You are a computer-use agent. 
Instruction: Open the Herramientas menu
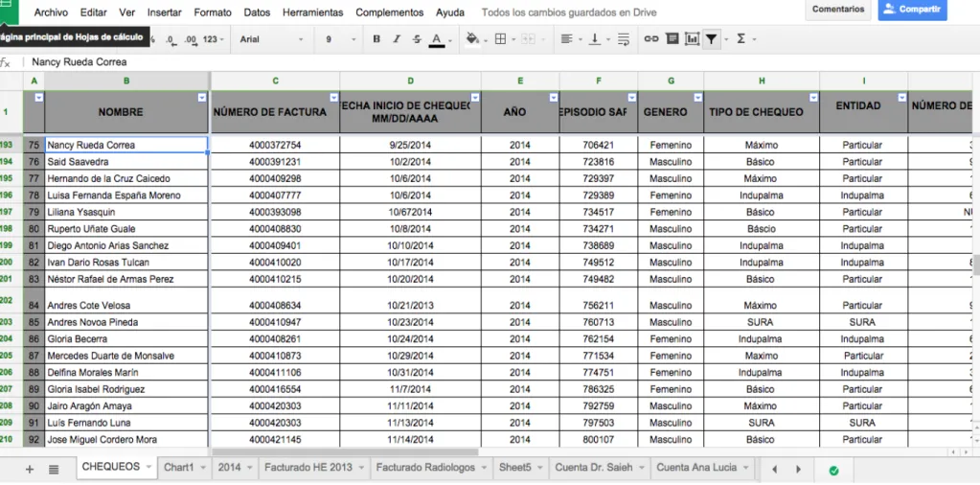(312, 12)
